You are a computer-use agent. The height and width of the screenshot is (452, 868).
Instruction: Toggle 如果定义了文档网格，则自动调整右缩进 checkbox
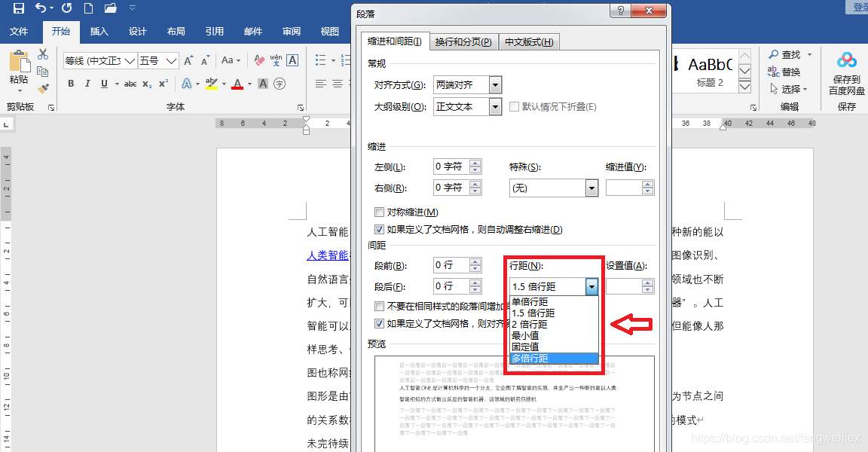pos(379,229)
